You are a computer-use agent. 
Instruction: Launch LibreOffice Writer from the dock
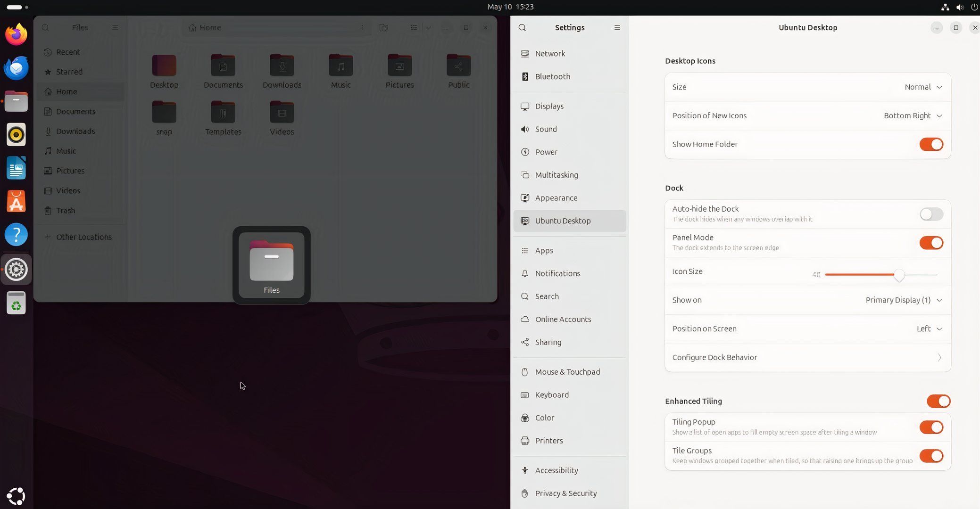click(x=16, y=168)
